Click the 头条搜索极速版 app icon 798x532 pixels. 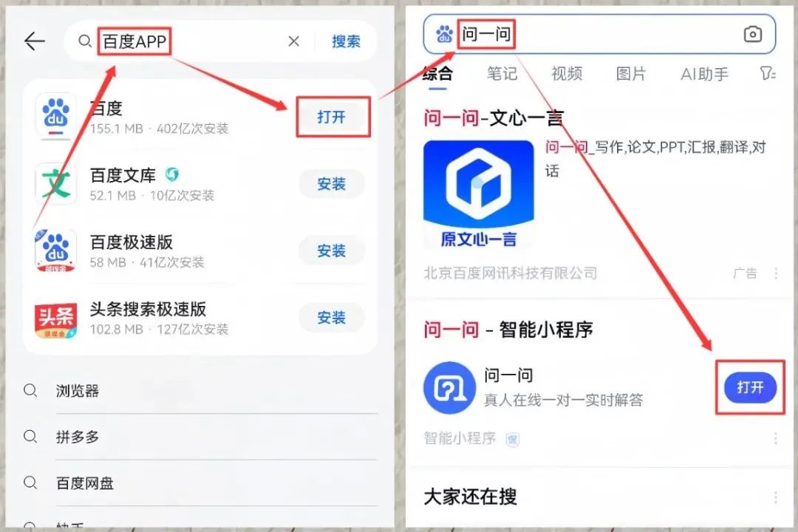coord(56,318)
